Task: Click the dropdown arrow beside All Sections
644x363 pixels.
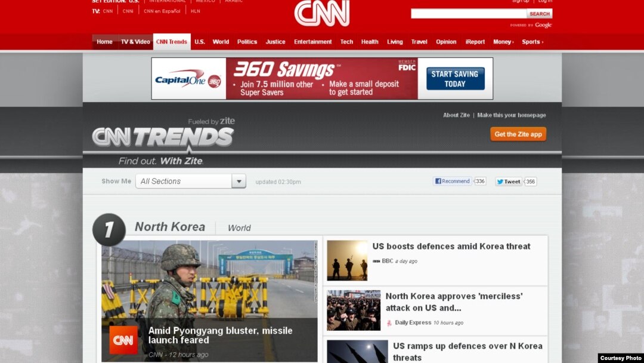Action: pyautogui.click(x=239, y=181)
